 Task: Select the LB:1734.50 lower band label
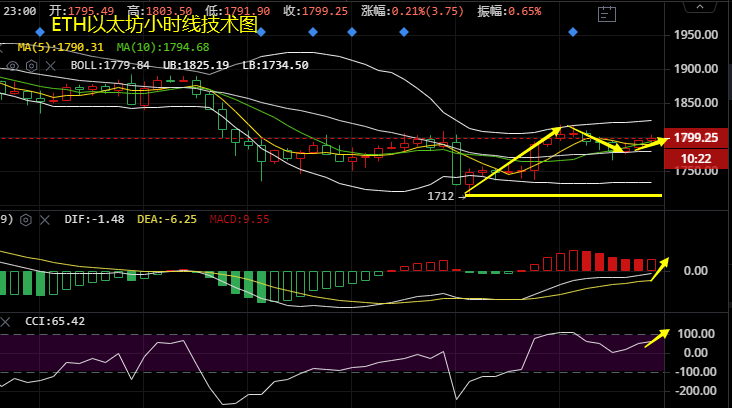coord(275,66)
